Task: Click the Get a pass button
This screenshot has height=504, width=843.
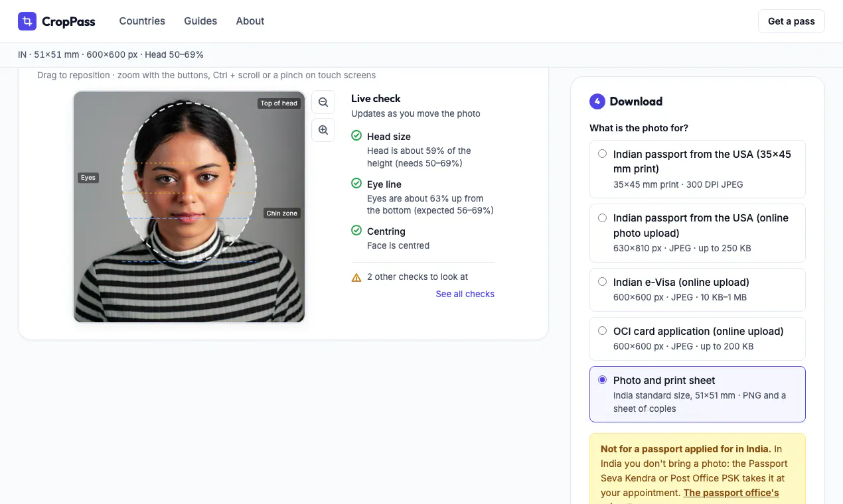Action: click(x=791, y=21)
